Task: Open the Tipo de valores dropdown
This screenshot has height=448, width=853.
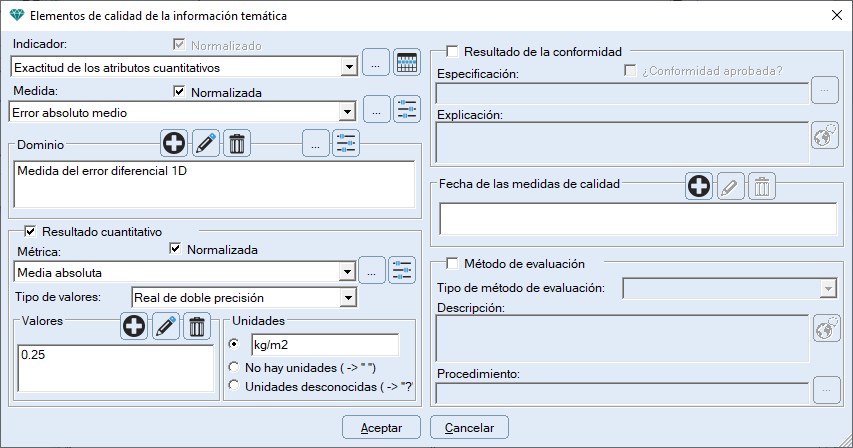Action: [348, 297]
